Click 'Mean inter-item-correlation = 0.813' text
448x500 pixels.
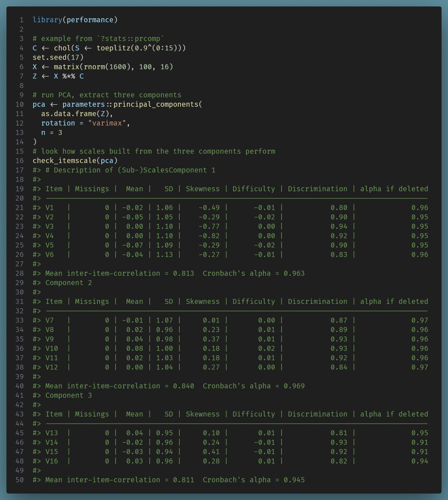pyautogui.click(x=120, y=273)
